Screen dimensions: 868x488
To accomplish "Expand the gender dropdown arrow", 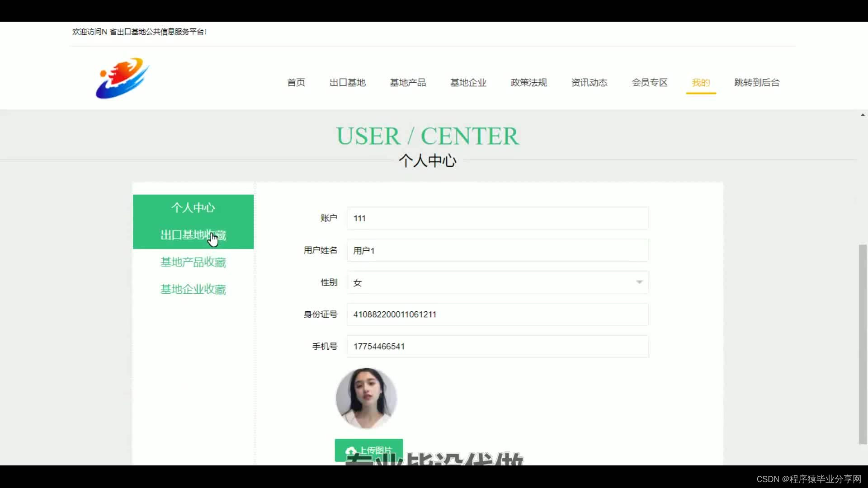I will (x=639, y=282).
